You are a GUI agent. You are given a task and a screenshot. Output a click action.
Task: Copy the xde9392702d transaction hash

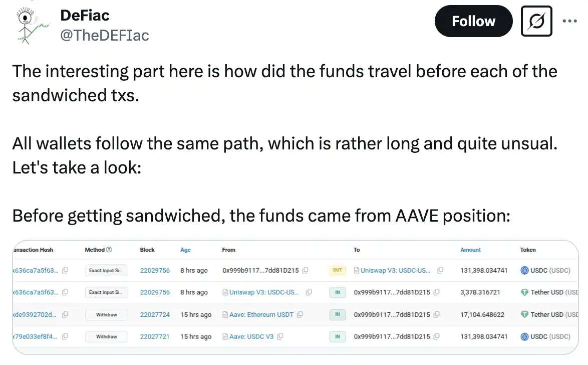coord(65,315)
